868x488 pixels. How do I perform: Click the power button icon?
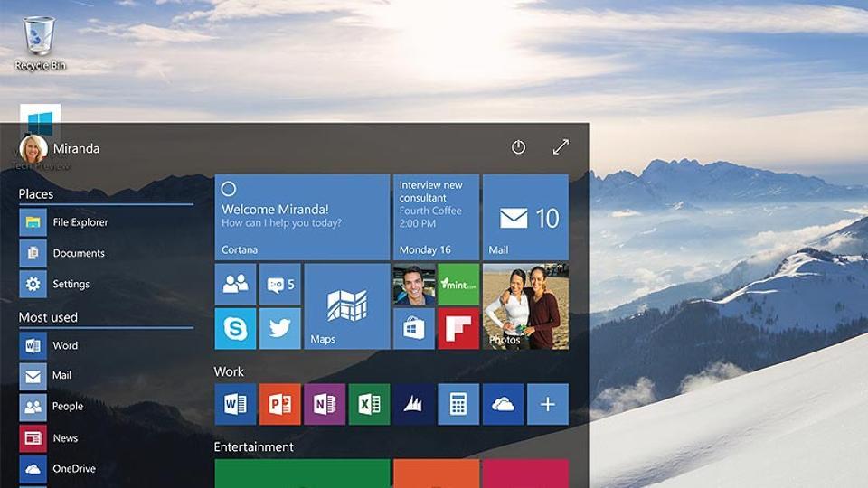point(518,147)
